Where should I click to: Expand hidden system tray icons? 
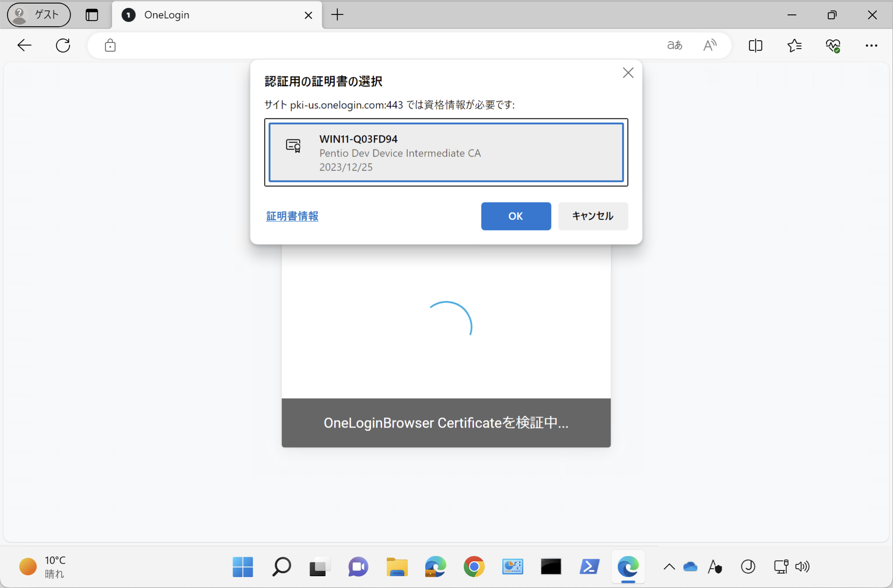[x=669, y=567]
